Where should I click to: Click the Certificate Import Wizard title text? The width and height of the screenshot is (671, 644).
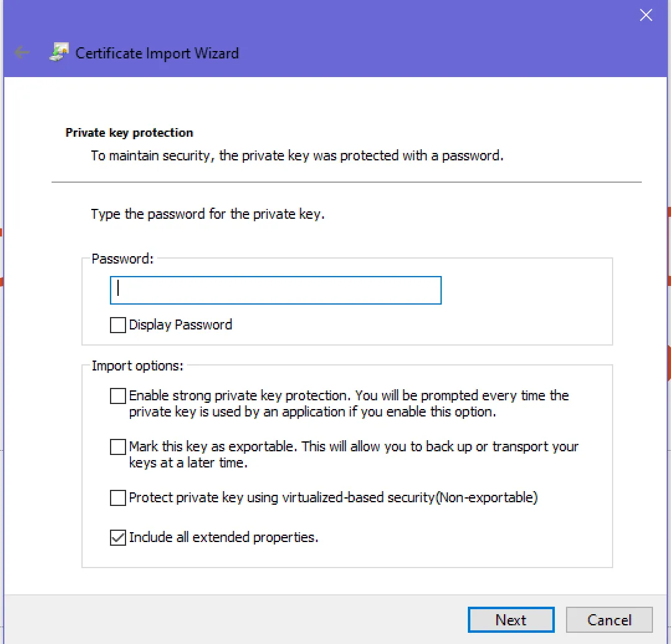click(157, 53)
